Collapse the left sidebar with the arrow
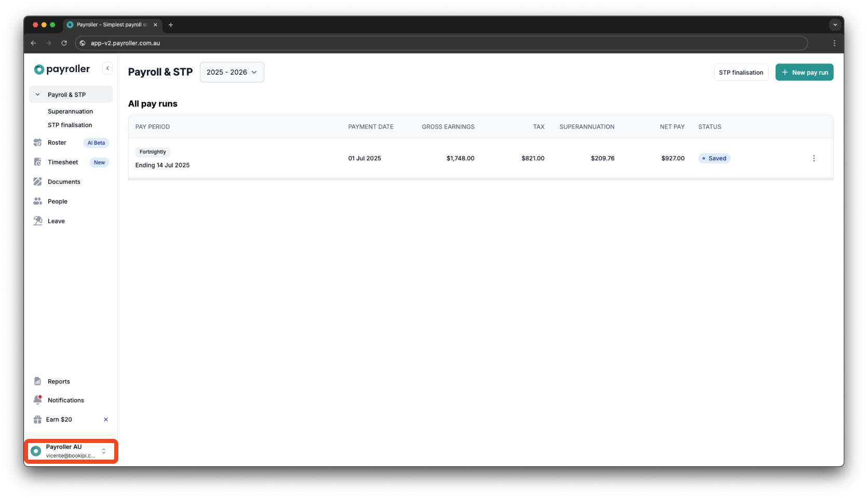 (107, 68)
